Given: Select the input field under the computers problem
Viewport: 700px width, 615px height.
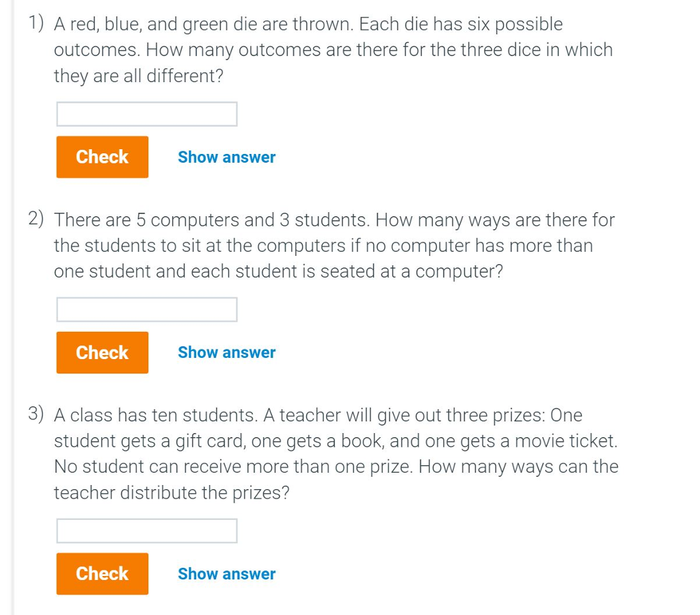Looking at the screenshot, I should point(146,309).
